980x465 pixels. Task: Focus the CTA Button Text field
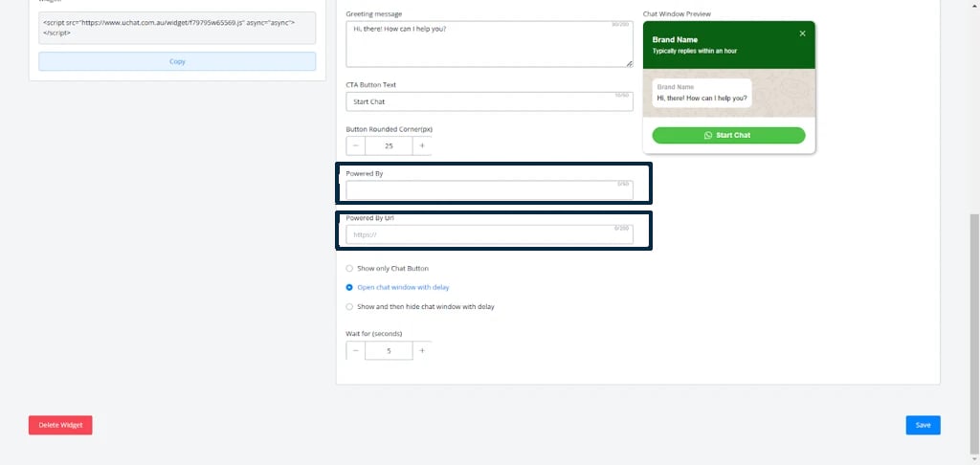pyautogui.click(x=489, y=101)
